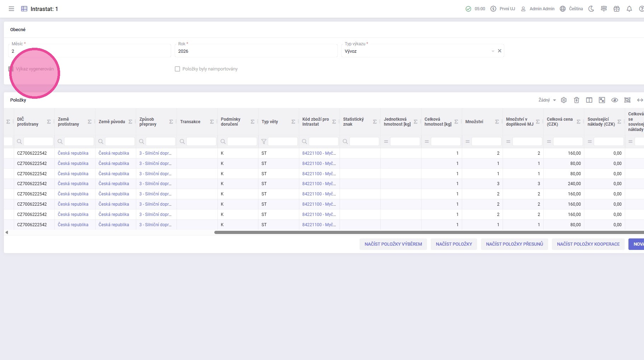
Task: Check 'Položky byly naimportovány' checkbox
Action: [x=178, y=69]
